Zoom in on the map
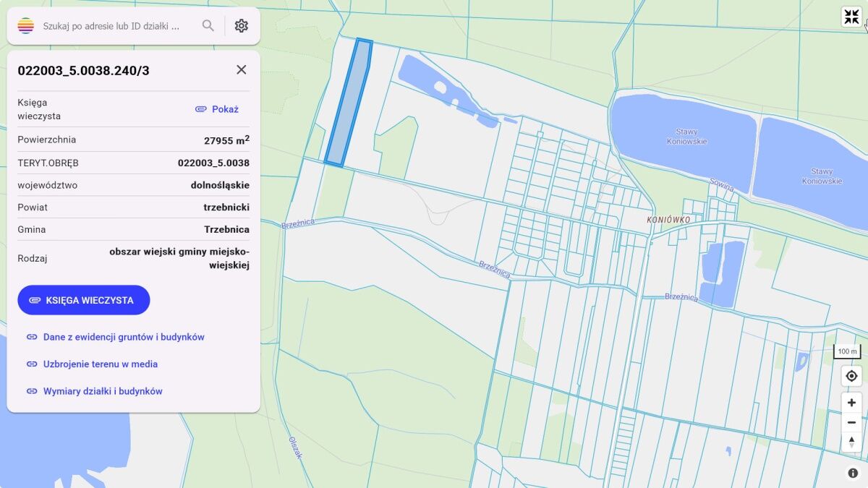 [851, 403]
